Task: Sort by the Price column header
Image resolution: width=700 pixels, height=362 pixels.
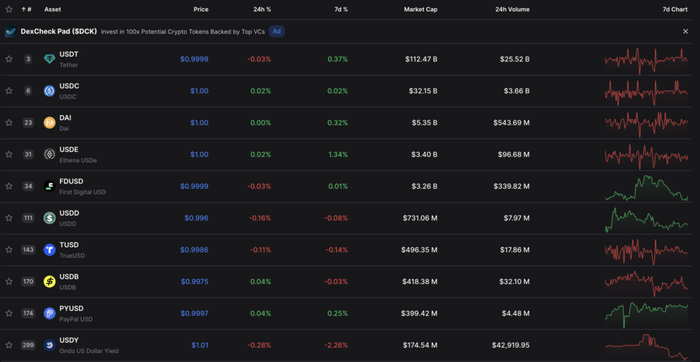Action: [x=201, y=9]
